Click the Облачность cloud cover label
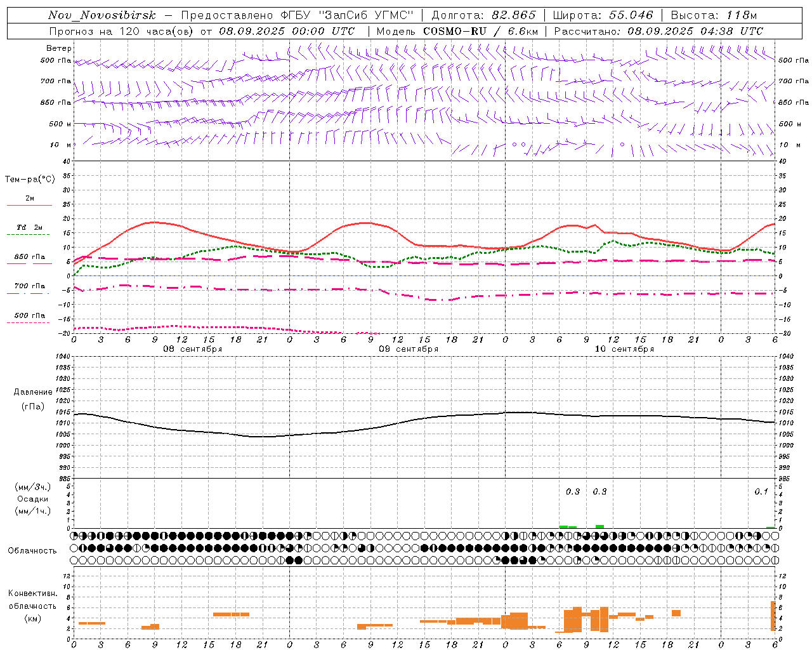 click(32, 551)
